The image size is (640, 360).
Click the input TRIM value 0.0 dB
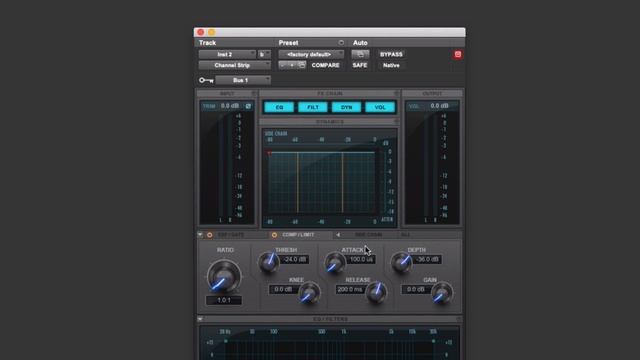click(x=230, y=106)
